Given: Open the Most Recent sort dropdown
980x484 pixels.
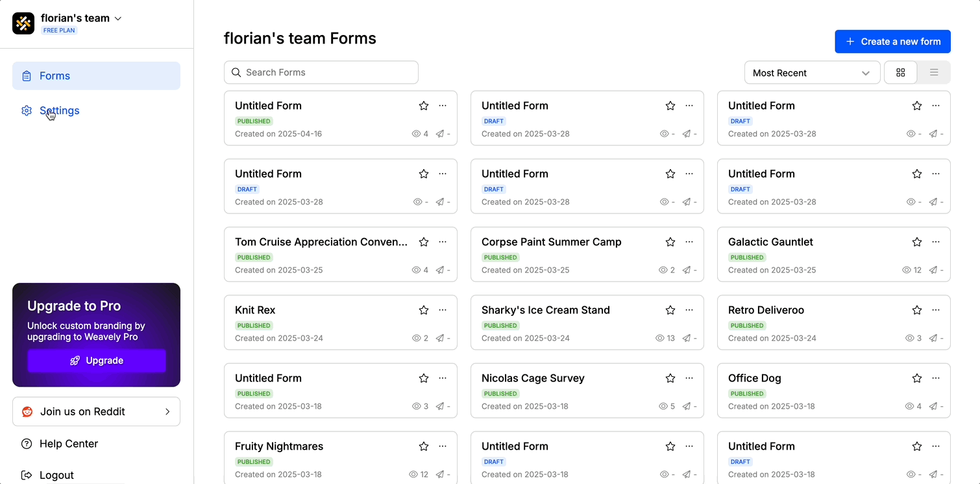Looking at the screenshot, I should [811, 73].
